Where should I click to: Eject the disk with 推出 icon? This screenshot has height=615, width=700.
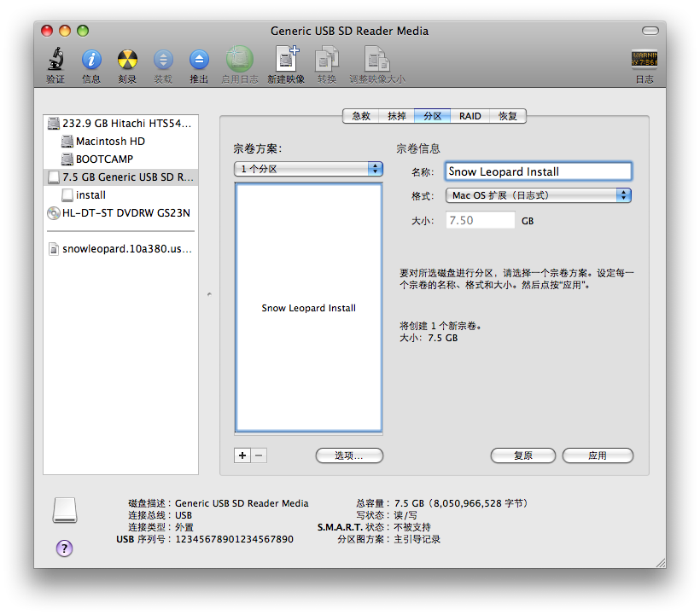click(x=199, y=60)
